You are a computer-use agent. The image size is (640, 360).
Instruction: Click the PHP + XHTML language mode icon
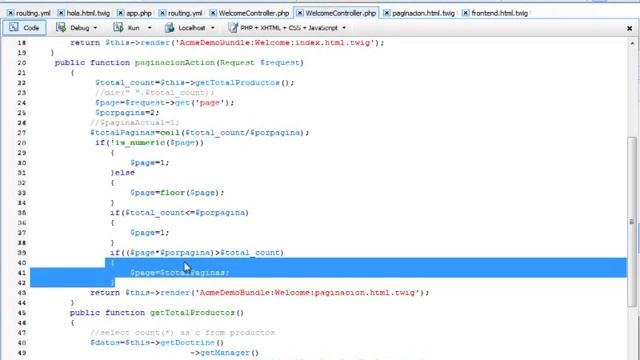pyautogui.click(x=233, y=27)
